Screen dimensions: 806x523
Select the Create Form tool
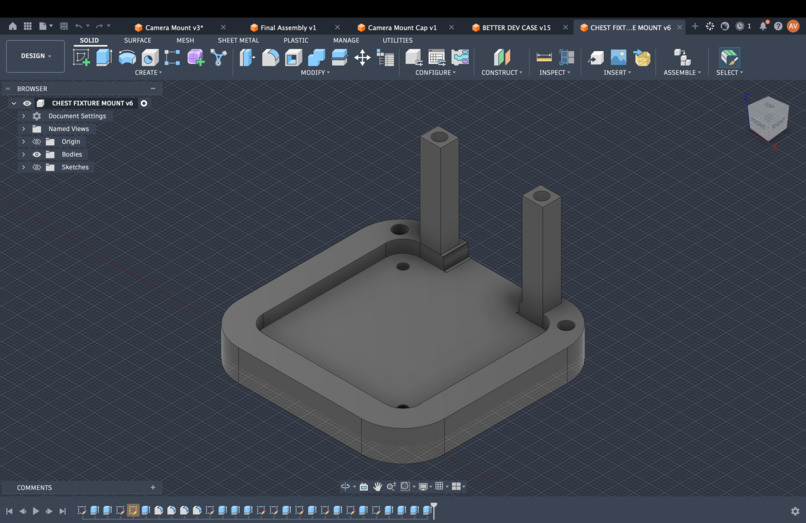pos(195,58)
